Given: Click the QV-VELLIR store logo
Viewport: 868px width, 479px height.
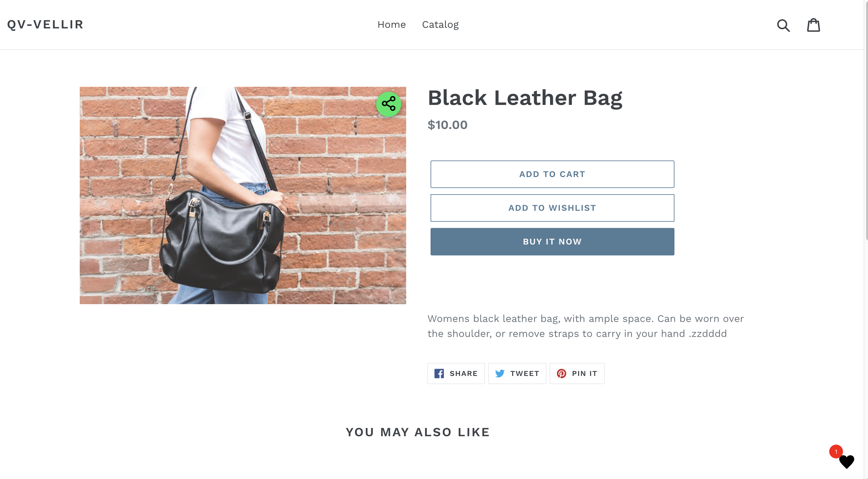Looking at the screenshot, I should point(45,24).
